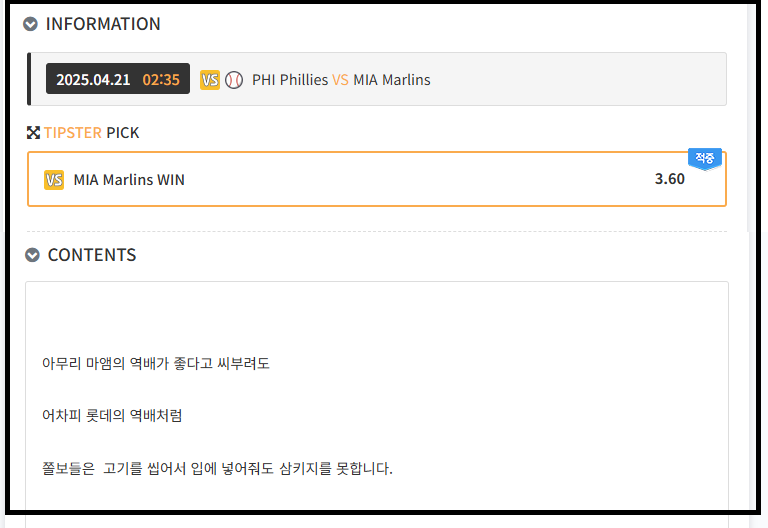Click the TIPSTER PICK heading
Viewport: 768px width, 528px height.
[x=92, y=132]
